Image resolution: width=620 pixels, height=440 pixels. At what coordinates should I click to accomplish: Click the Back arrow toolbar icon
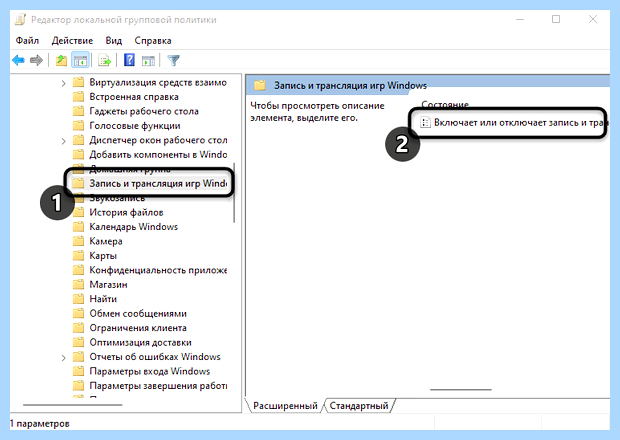pos(19,60)
